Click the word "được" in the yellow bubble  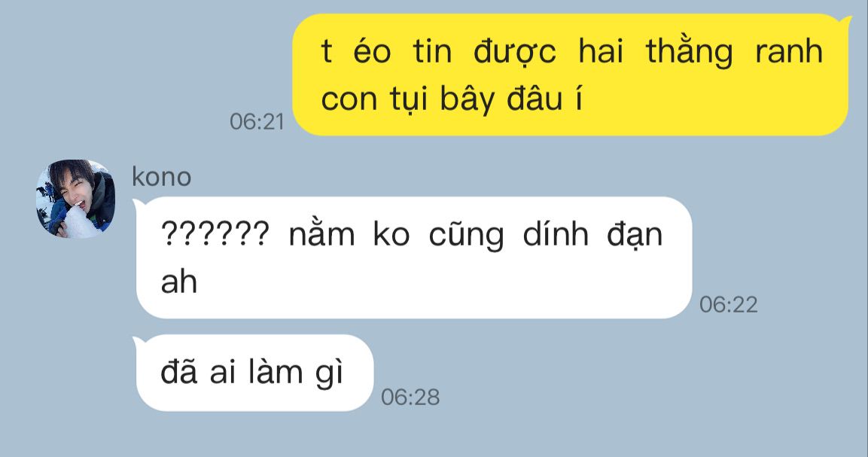tap(515, 53)
